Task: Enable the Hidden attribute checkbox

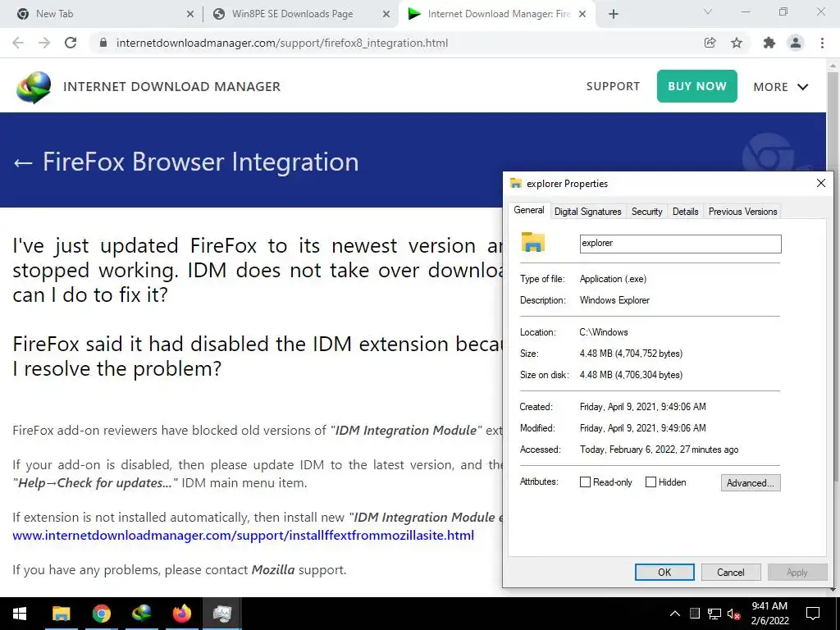Action: (651, 482)
